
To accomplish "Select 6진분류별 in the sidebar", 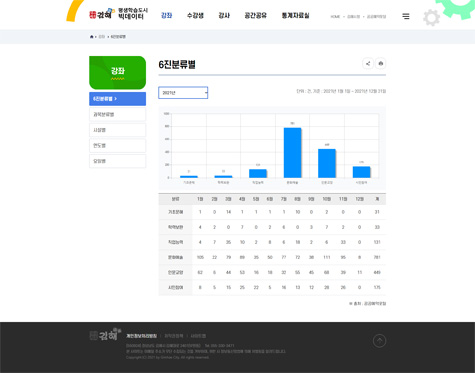I will click(117, 99).
